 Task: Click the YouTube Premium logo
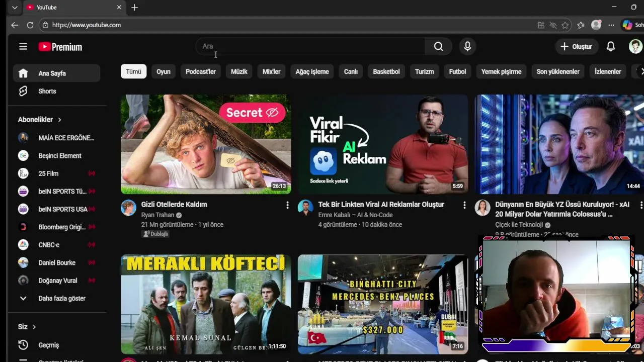[60, 47]
